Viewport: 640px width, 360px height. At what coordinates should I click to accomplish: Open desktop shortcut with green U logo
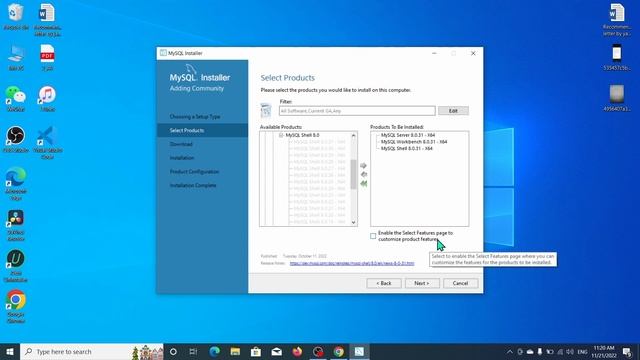point(16,265)
